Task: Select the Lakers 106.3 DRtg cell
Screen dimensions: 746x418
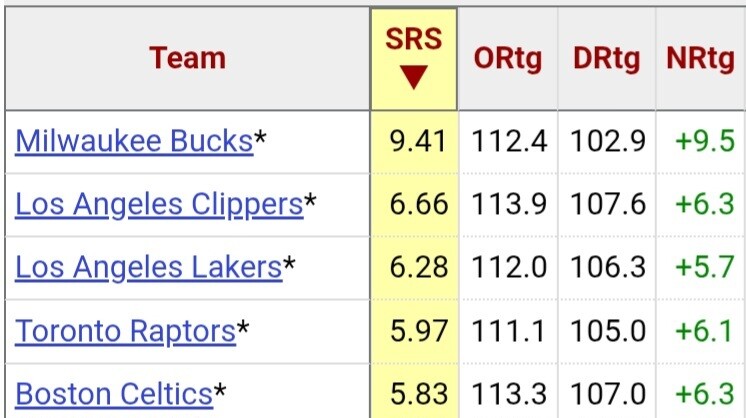Action: (x=607, y=267)
